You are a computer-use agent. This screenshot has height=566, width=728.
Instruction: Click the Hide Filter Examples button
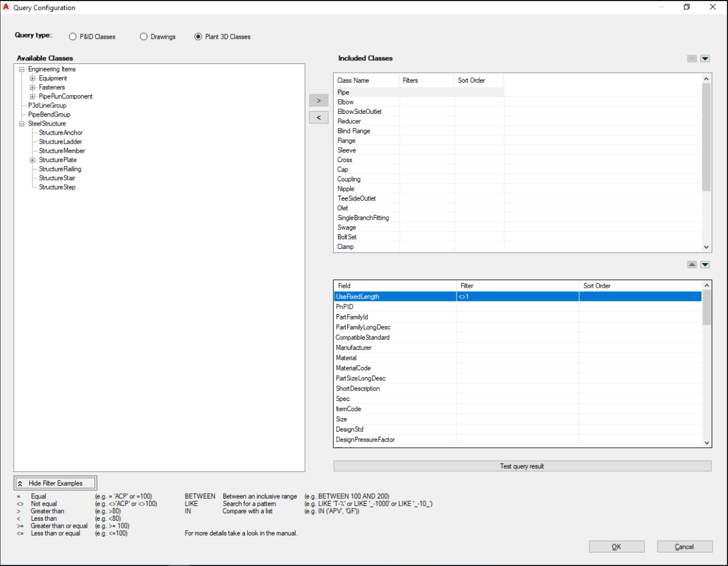55,483
